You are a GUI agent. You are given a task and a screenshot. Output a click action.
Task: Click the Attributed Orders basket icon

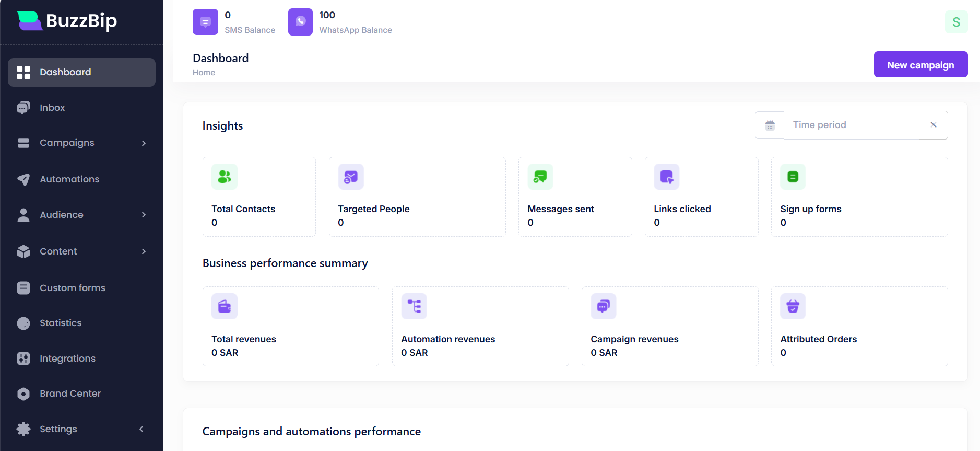[793, 306]
